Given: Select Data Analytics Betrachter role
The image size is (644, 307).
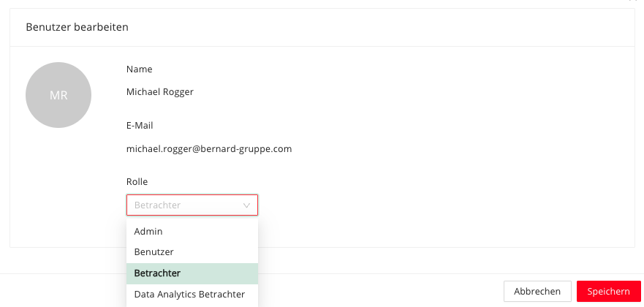Looking at the screenshot, I should click(192, 295).
